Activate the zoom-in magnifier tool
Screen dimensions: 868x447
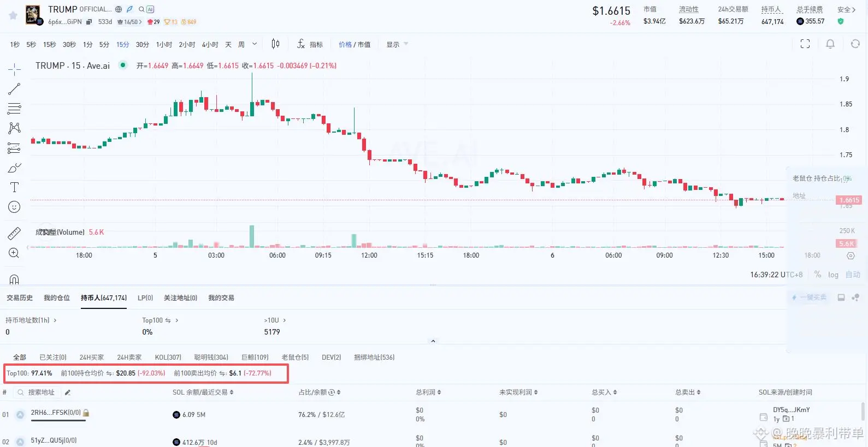[x=14, y=253]
